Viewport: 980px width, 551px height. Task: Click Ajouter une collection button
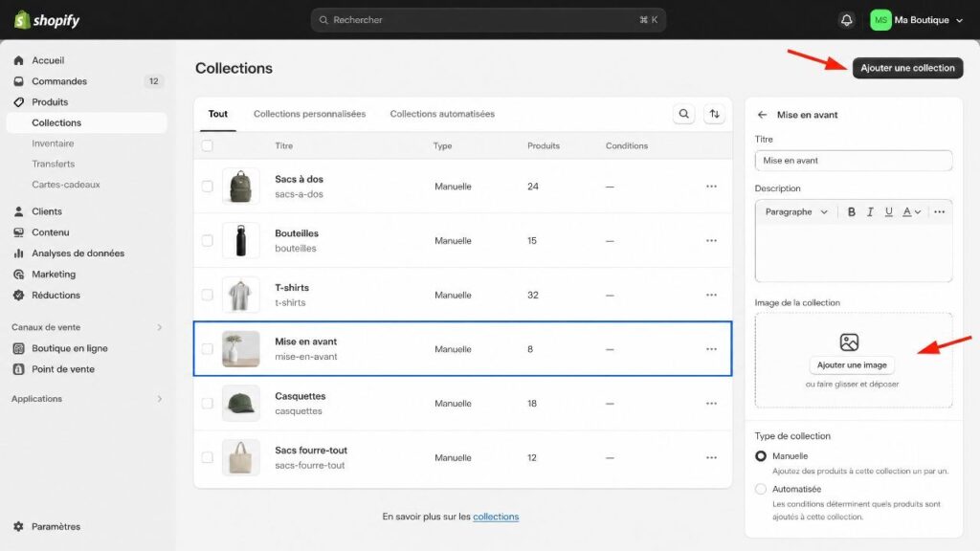[907, 68]
